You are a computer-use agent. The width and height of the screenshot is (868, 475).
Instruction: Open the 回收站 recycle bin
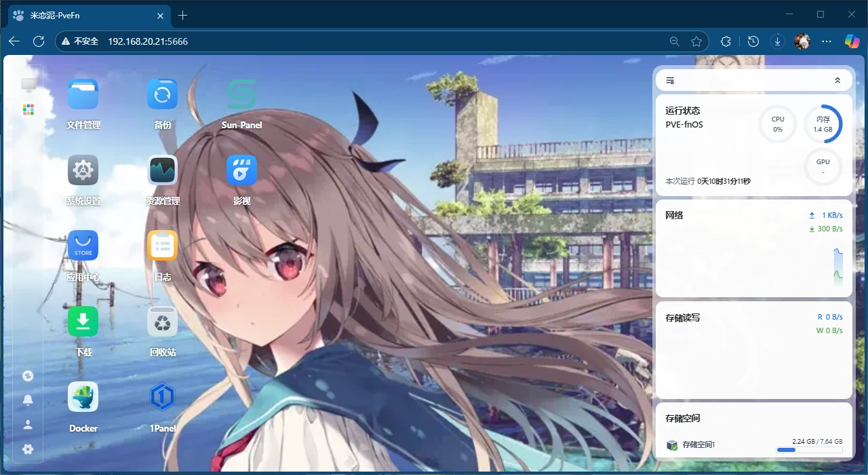pos(162,322)
